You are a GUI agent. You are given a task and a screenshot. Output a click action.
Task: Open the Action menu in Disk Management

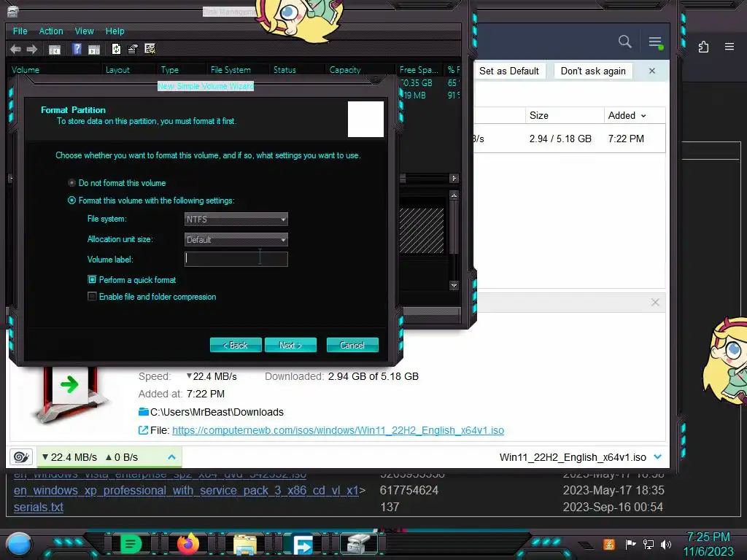(x=51, y=31)
